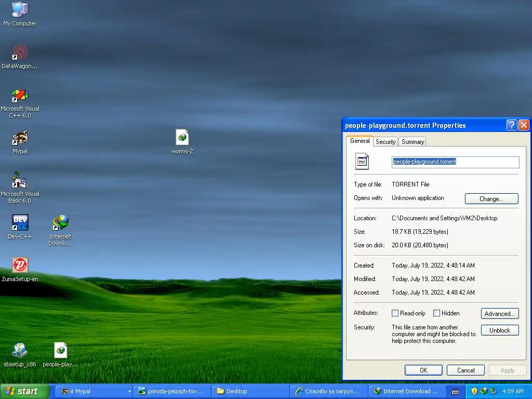
Task: Click the Unblock button
Action: click(x=499, y=330)
